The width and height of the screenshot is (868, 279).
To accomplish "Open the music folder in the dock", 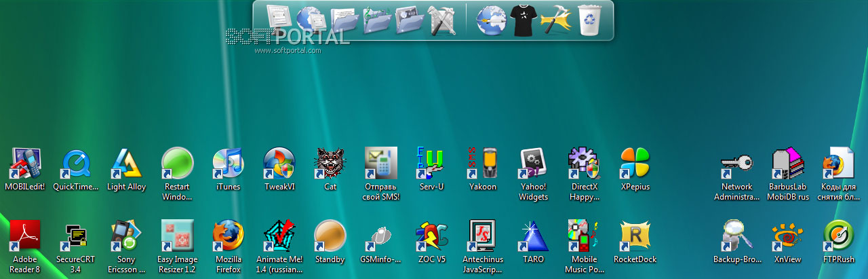I will [377, 20].
